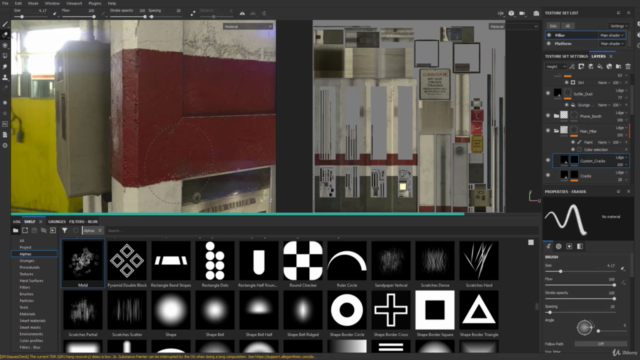Select Smart materials shelf category

pos(33,321)
